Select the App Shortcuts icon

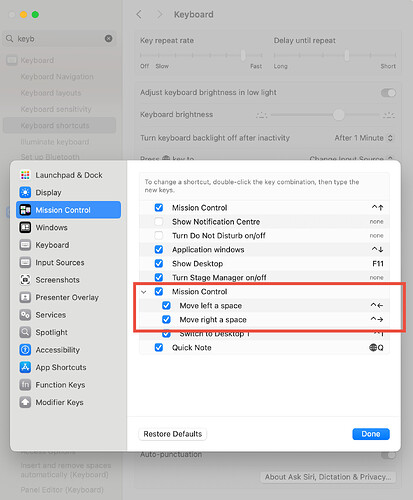pyautogui.click(x=25, y=367)
